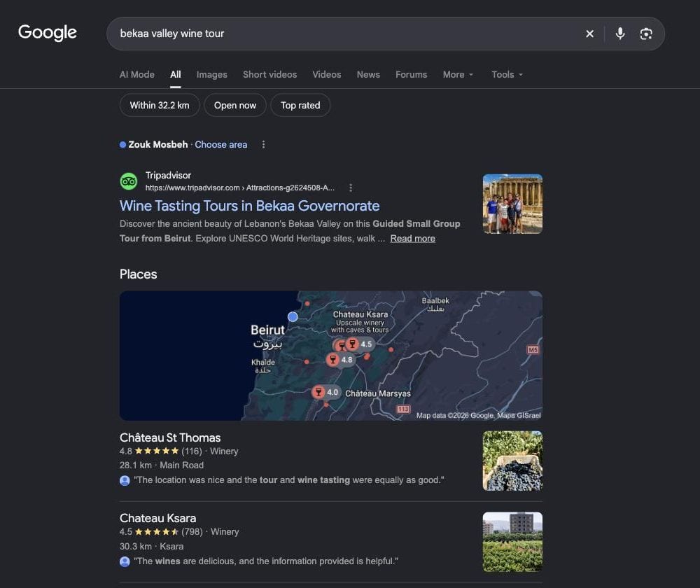Click the blue current-location dot on map
The width and height of the screenshot is (700, 588).
(x=293, y=316)
